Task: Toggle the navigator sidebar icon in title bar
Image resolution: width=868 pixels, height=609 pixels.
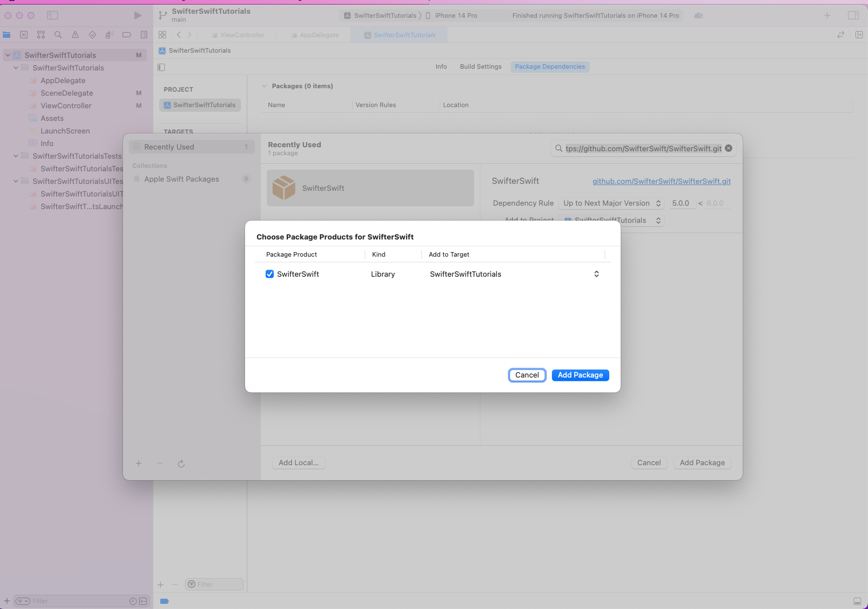Action: 53,15
